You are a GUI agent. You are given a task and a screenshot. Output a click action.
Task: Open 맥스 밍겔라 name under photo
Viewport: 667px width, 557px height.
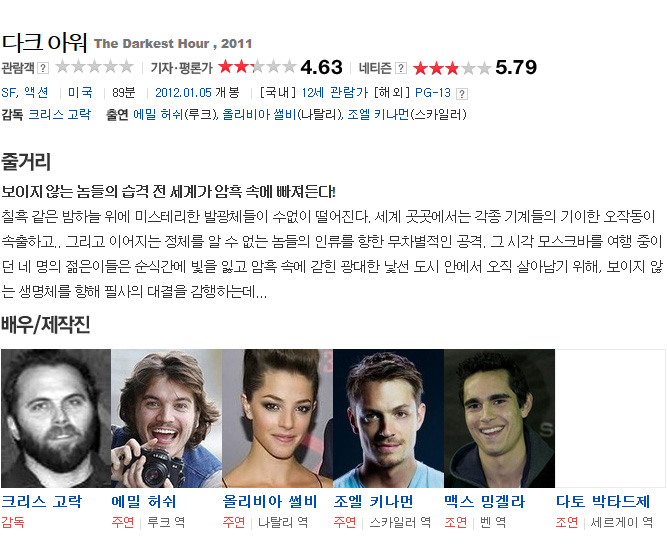click(x=485, y=502)
